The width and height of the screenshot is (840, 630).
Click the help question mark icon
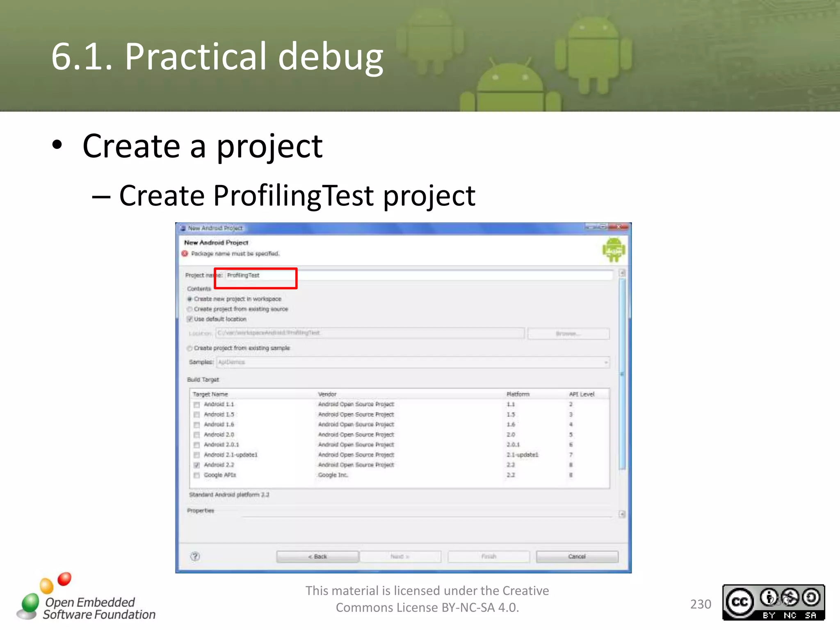(195, 556)
